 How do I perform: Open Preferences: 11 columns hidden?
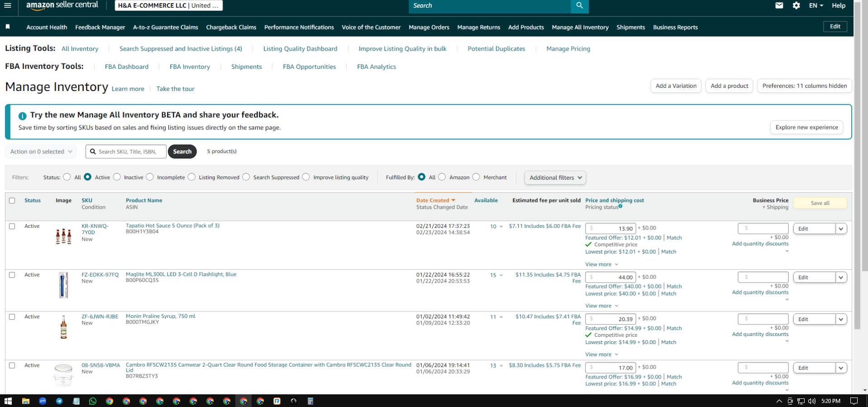tap(805, 86)
